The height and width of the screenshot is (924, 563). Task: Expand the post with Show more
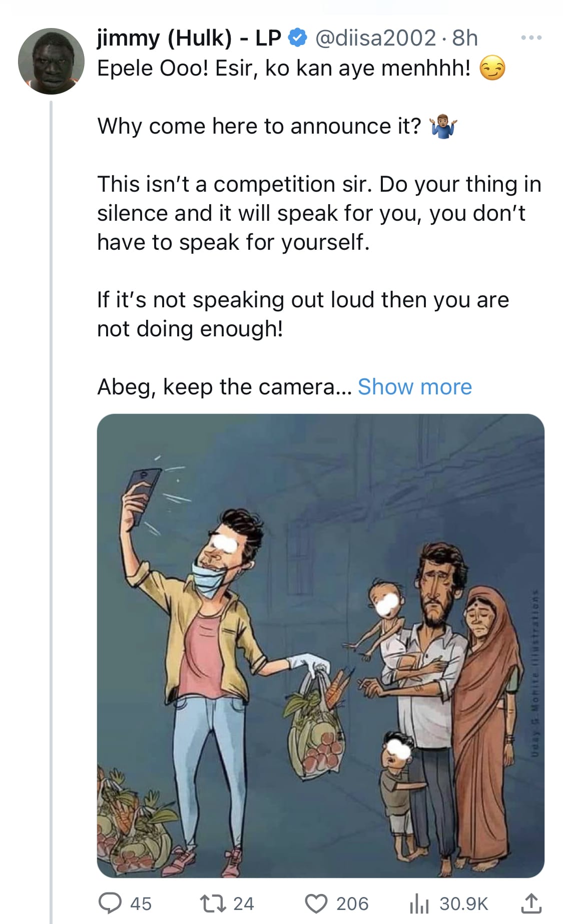[x=415, y=386]
